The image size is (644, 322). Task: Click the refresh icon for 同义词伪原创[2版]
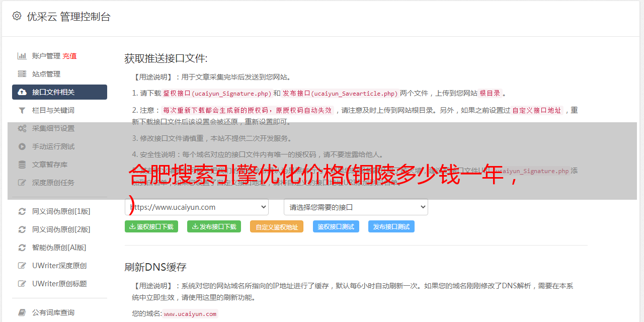22,229
